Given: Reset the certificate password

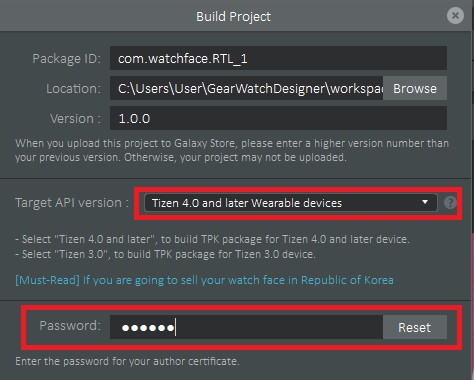Looking at the screenshot, I should (x=415, y=327).
